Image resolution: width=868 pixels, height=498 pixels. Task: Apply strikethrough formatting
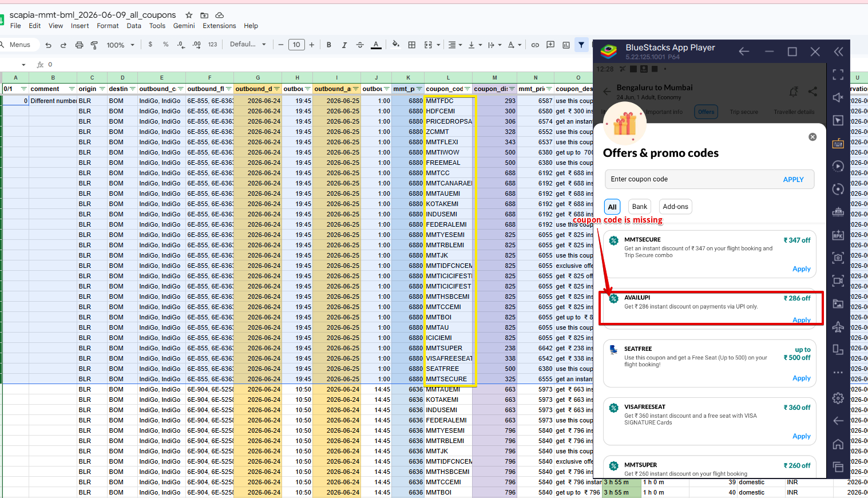click(360, 45)
